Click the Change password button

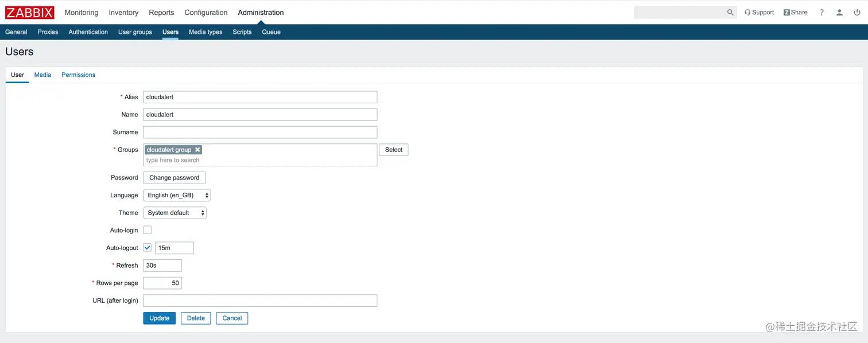[174, 178]
